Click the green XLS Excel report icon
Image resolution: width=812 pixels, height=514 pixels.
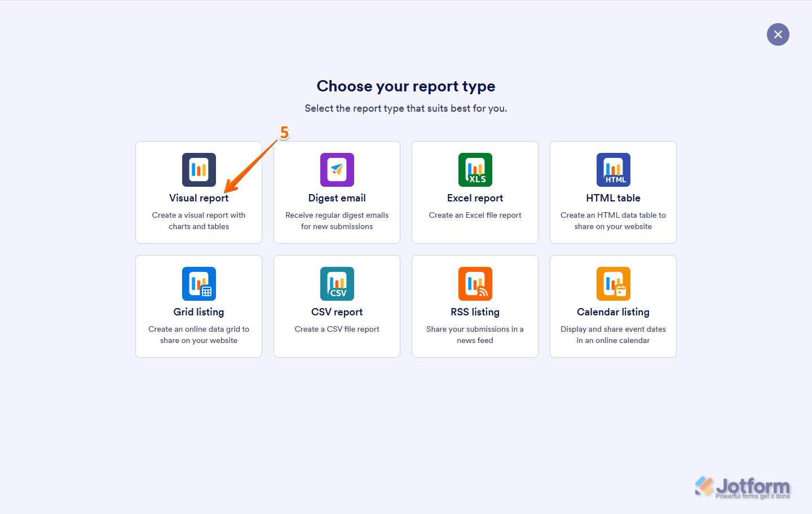(475, 170)
